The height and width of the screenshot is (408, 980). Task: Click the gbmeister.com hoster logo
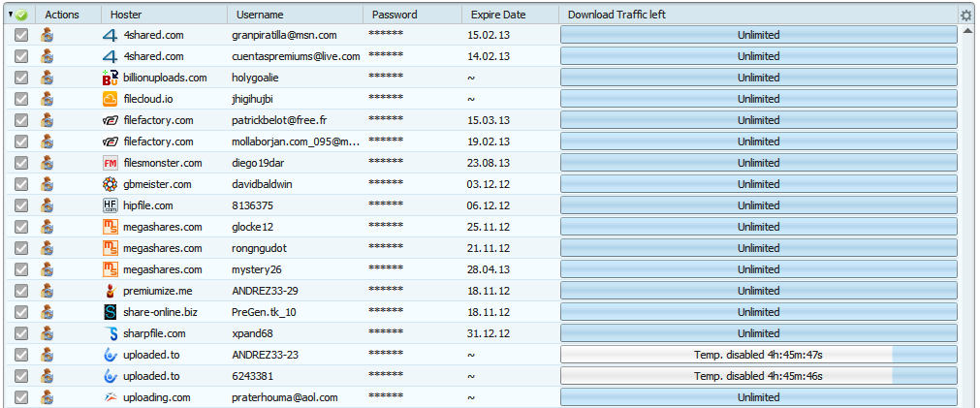point(110,185)
